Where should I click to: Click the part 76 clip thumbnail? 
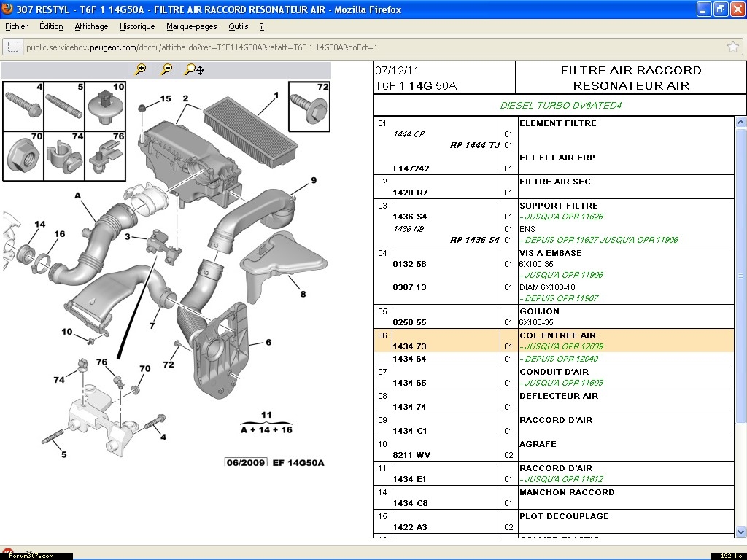(107, 155)
